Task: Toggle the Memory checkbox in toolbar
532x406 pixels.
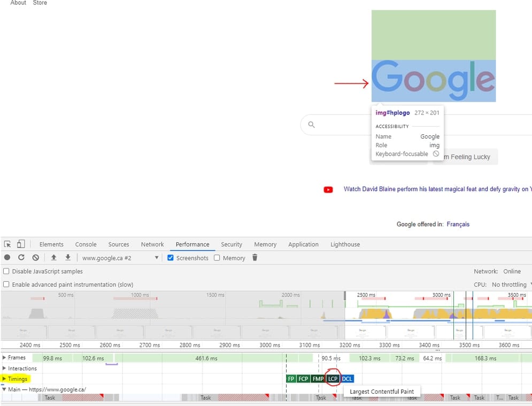Action: pyautogui.click(x=217, y=258)
